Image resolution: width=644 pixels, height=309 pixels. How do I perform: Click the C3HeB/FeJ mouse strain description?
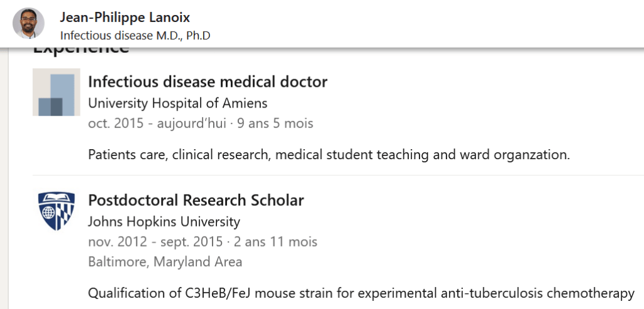361,293
